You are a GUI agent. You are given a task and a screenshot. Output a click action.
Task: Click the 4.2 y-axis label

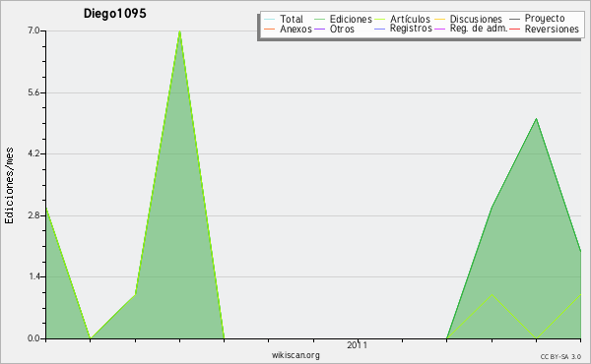click(x=33, y=153)
